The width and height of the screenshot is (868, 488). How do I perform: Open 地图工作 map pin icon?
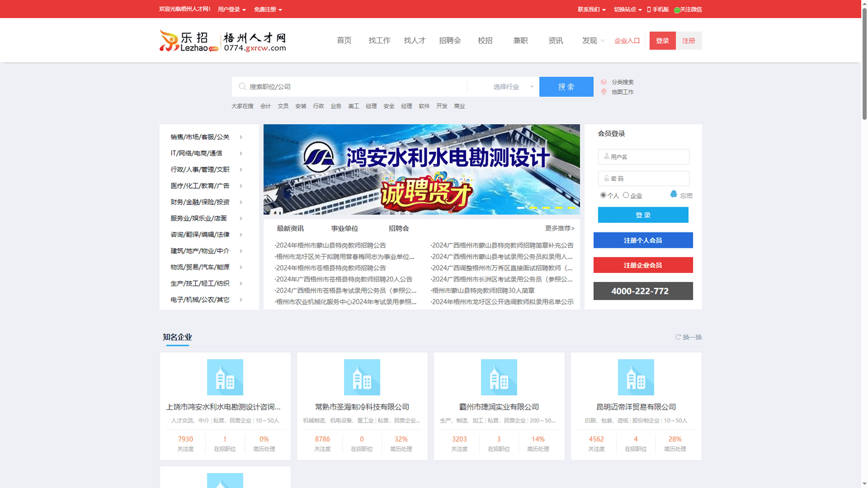[604, 92]
